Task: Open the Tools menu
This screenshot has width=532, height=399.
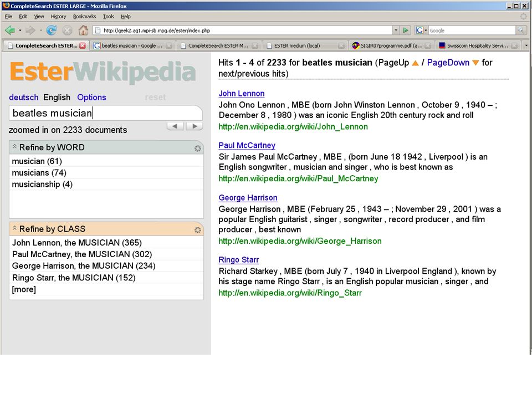Action: point(109,16)
